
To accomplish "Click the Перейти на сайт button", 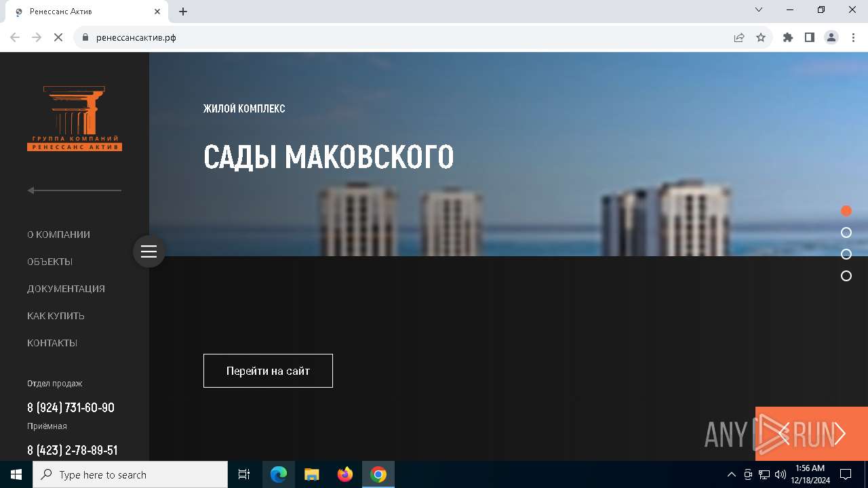I will pyautogui.click(x=268, y=371).
